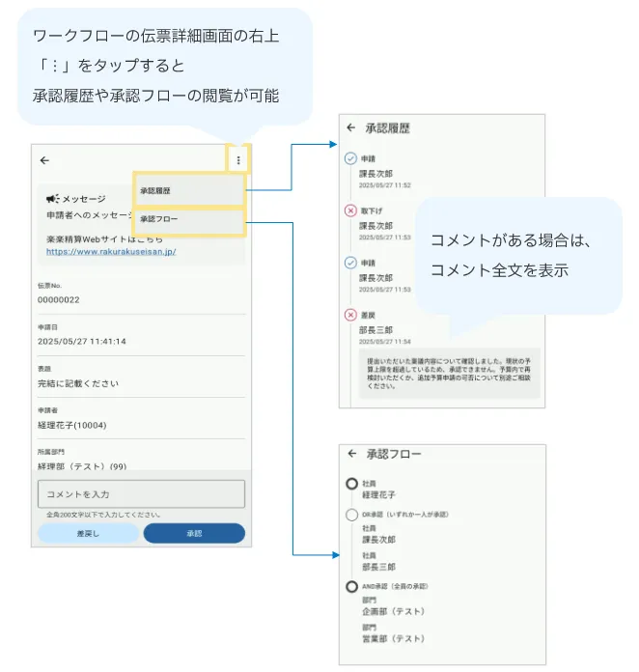Click the second 申請 checkmark icon
Screen dimensions: 639x672
point(350,263)
